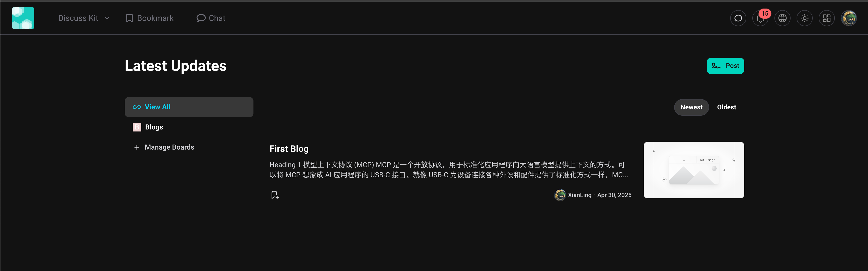Viewport: 868px width, 271px height.
Task: Open the chat bubble icon in top-right
Action: (738, 18)
